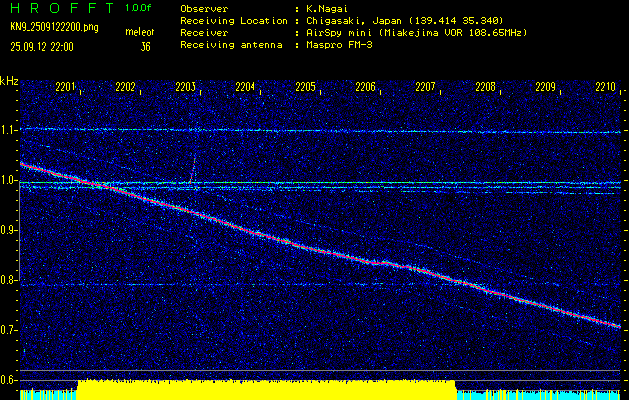Click the 1.0 kHz axis label
Screen dimensions: 629x400
8,180
